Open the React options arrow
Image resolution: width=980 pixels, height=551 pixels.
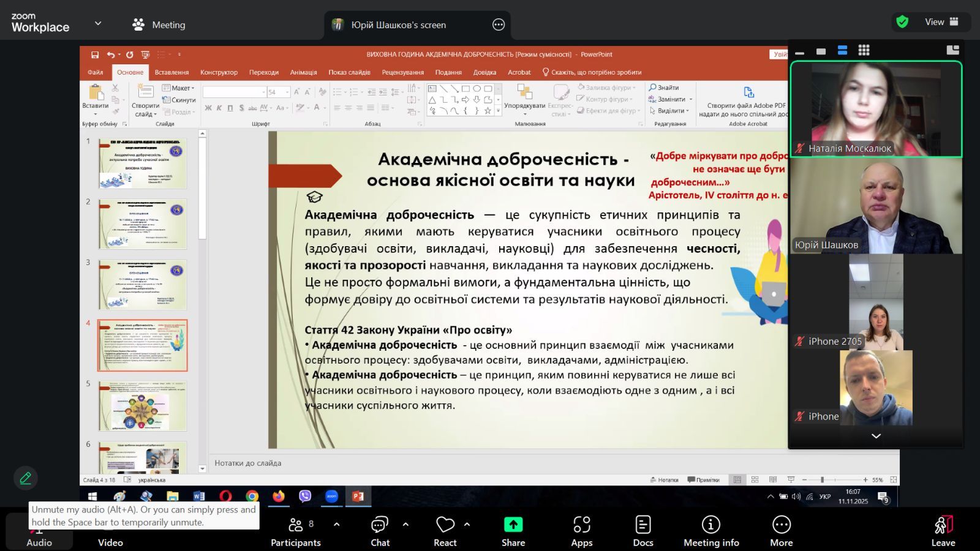click(467, 524)
